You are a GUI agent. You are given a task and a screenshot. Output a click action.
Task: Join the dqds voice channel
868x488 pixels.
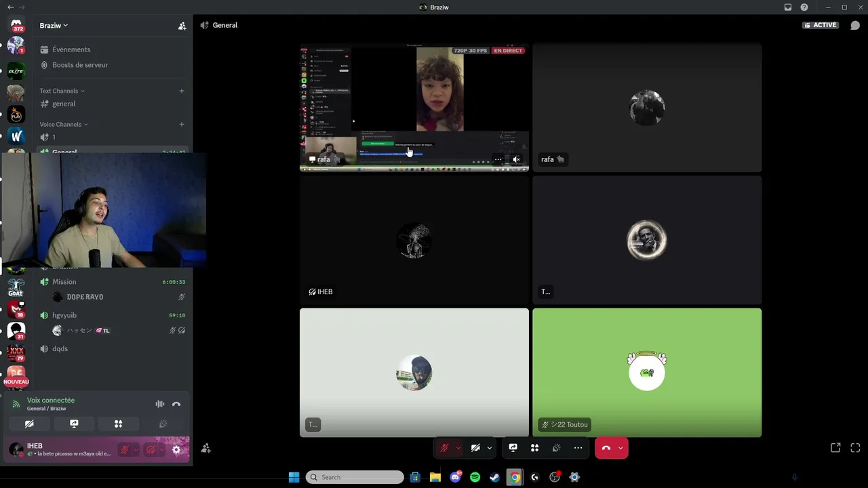coord(113,348)
